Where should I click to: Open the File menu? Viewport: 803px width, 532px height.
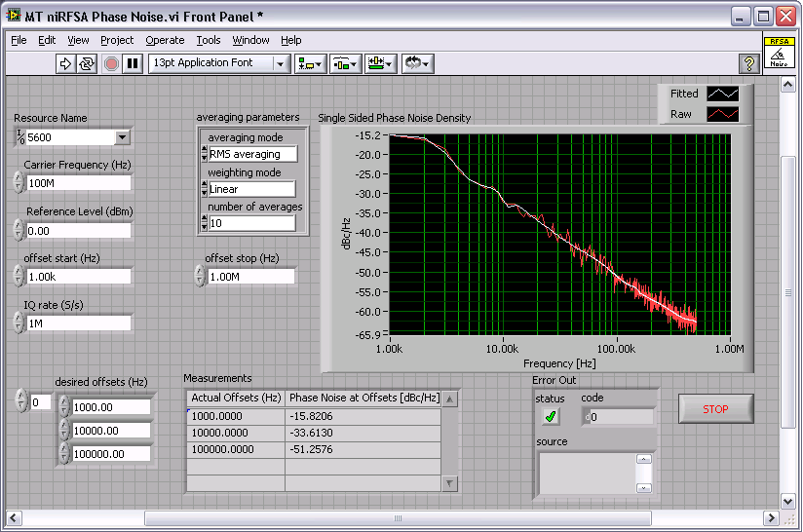19,40
